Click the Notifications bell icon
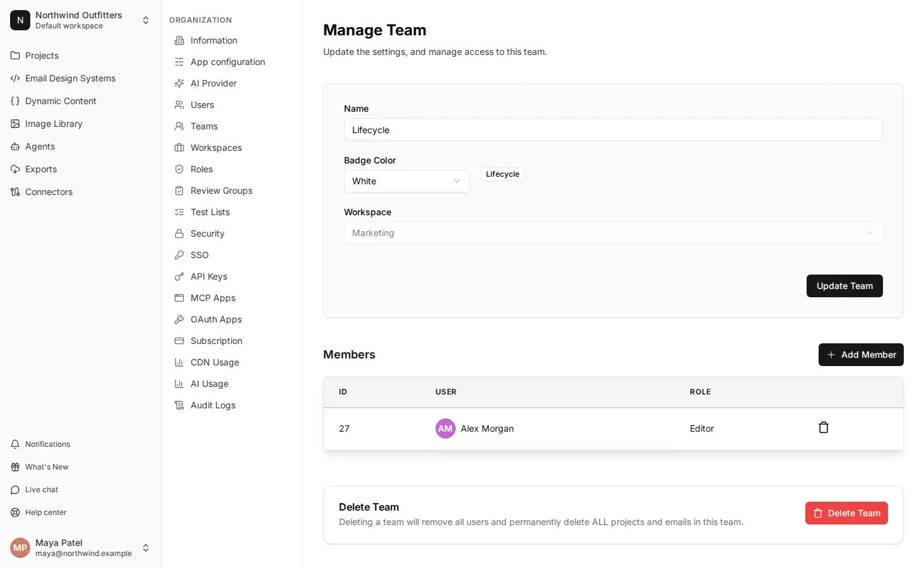This screenshot has width=924, height=568. 15,444
